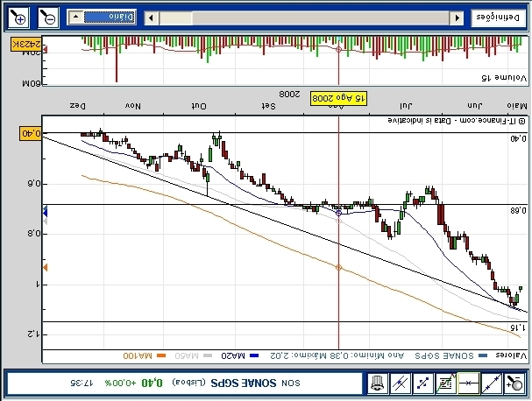Select the diagonal trend line tool

(492, 383)
